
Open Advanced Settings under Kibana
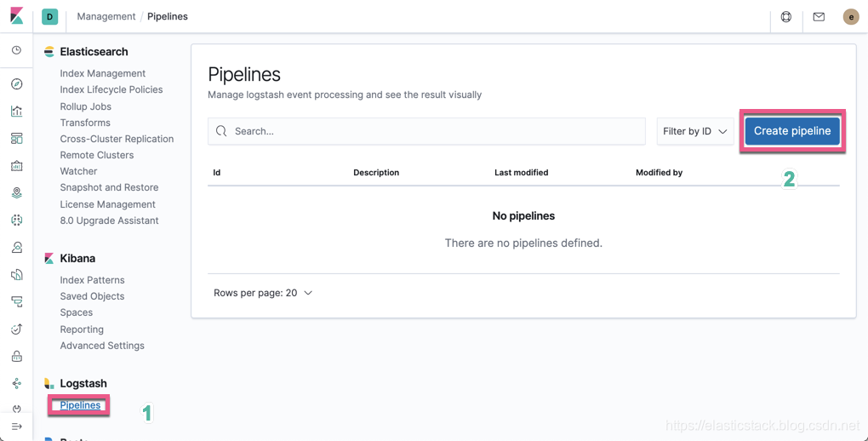pos(102,345)
